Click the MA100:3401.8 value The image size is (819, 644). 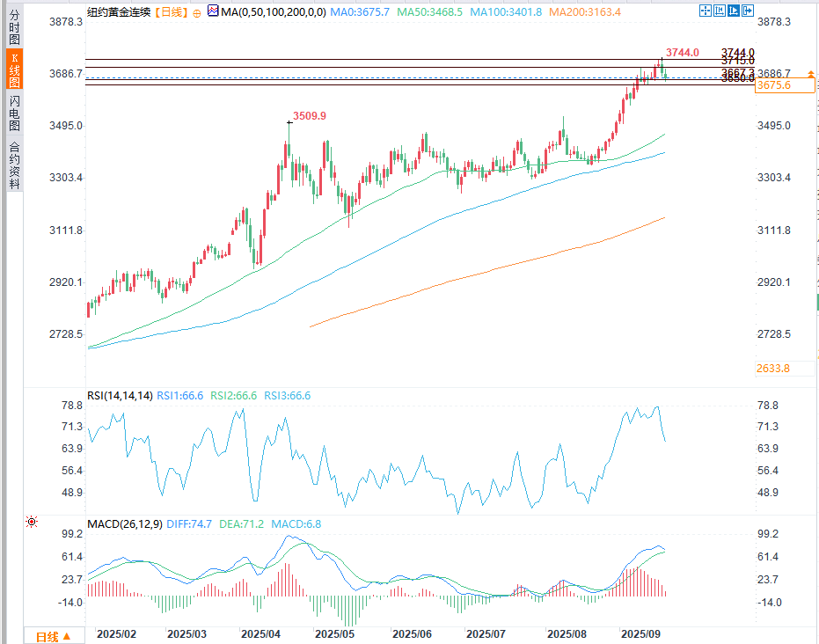[506, 12]
